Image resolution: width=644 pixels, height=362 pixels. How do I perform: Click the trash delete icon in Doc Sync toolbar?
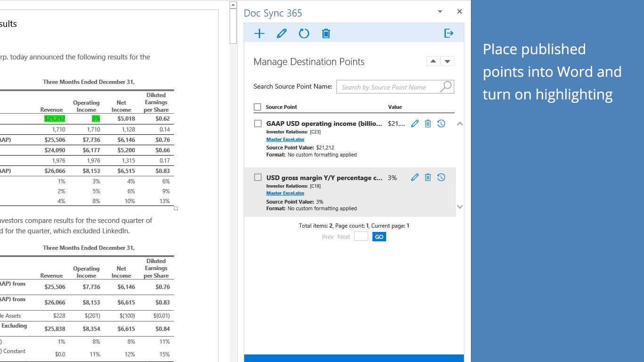326,33
